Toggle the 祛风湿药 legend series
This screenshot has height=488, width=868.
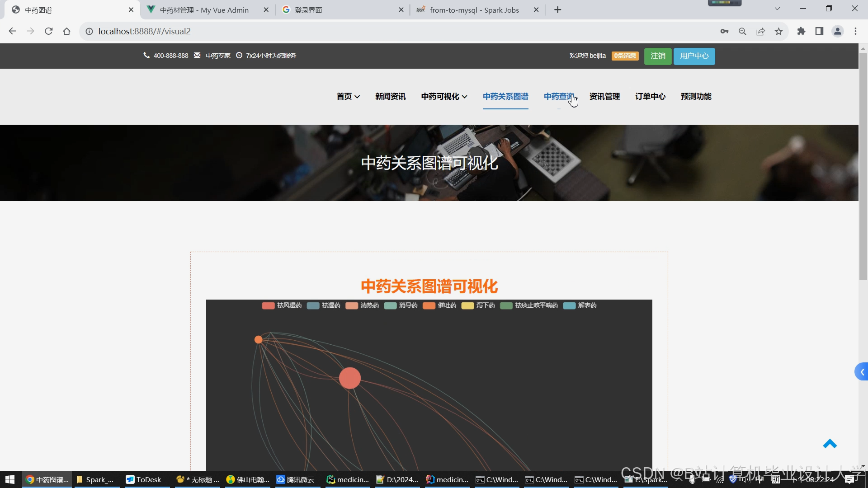(282, 305)
